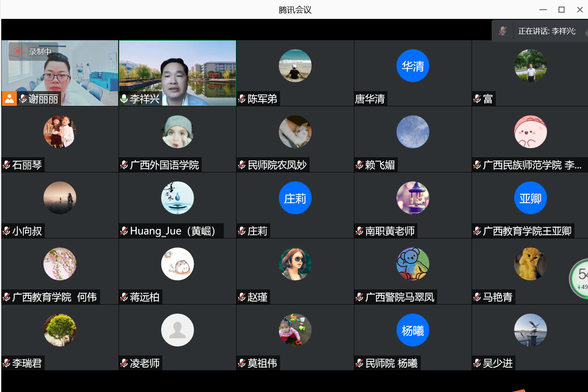Click the muted mic icon next to 富
Viewport: 588px width, 392px height.
477,99
